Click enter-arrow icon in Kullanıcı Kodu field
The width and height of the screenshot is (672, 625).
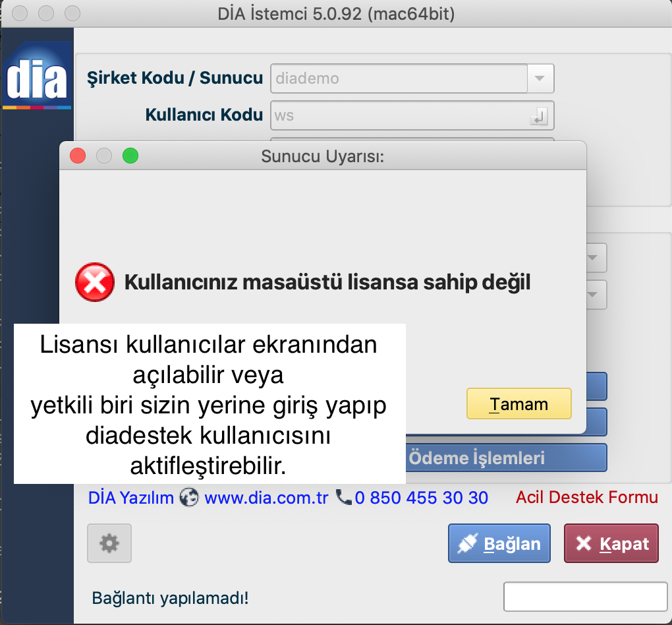[x=538, y=117]
